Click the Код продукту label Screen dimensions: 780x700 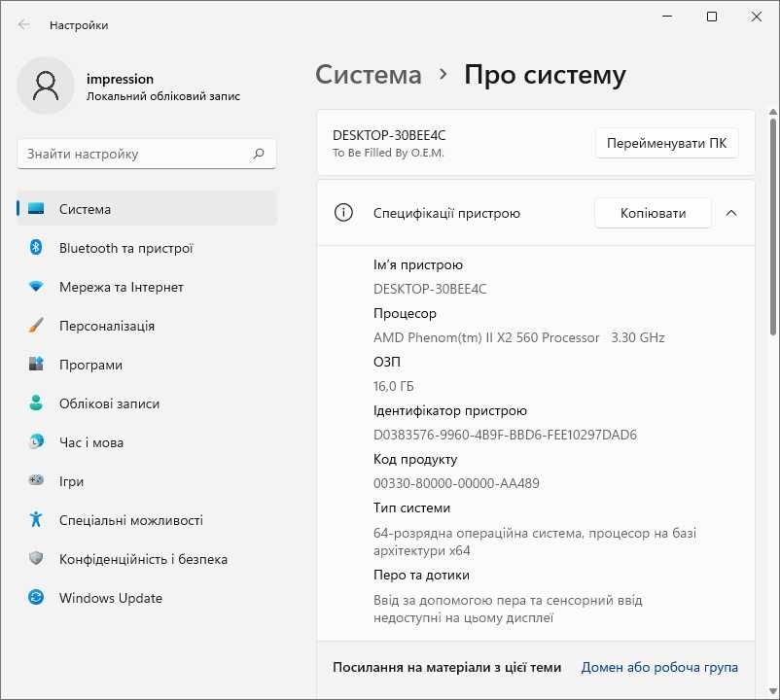click(x=415, y=459)
